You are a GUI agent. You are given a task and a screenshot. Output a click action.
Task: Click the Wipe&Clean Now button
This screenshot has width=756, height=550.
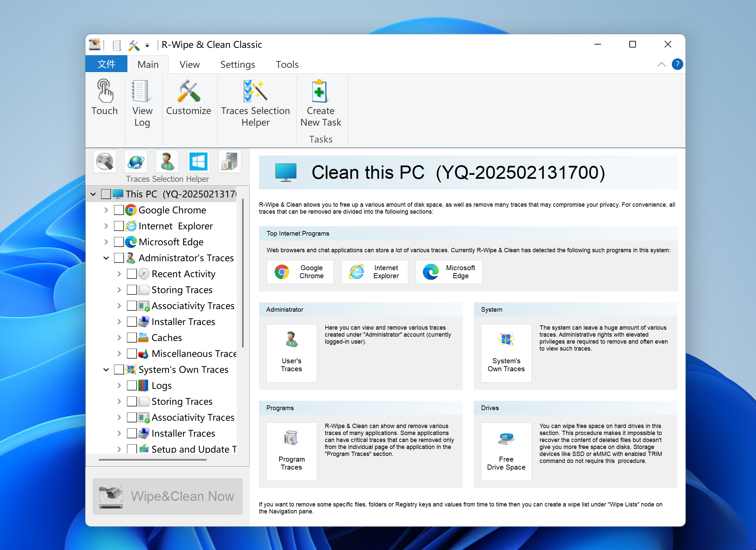click(x=168, y=496)
